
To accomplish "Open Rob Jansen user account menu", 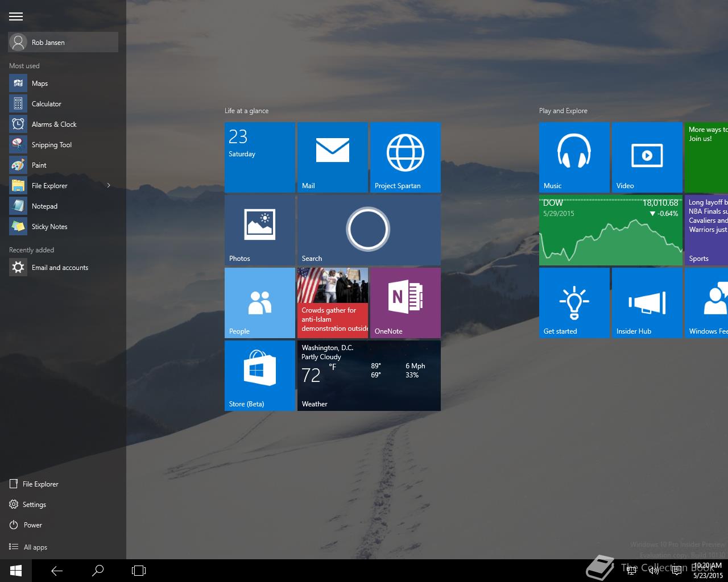I will [63, 43].
